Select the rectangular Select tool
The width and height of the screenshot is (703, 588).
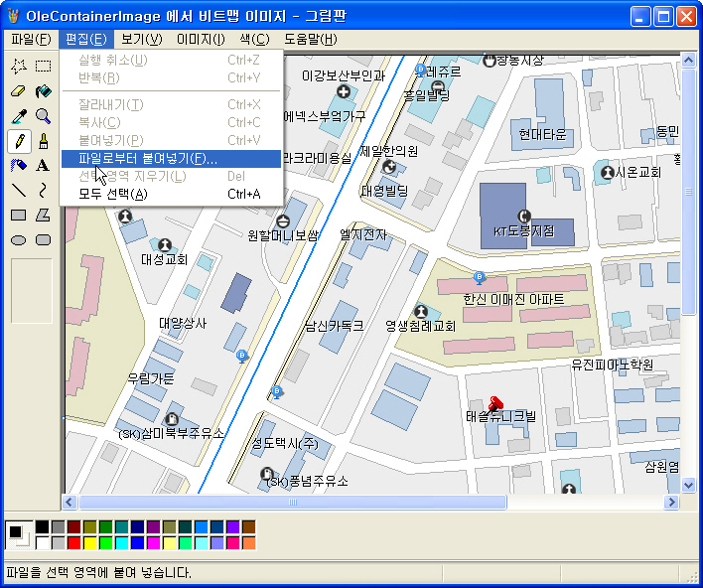pos(43,67)
